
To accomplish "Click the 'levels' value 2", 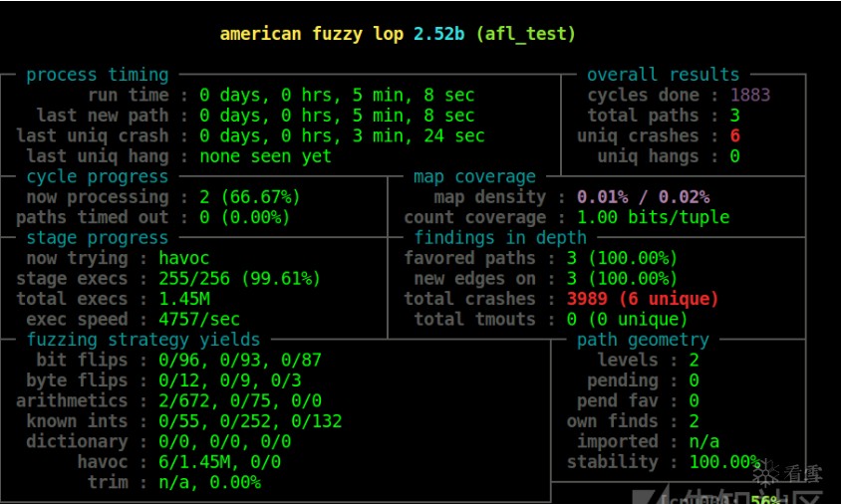I will (695, 360).
